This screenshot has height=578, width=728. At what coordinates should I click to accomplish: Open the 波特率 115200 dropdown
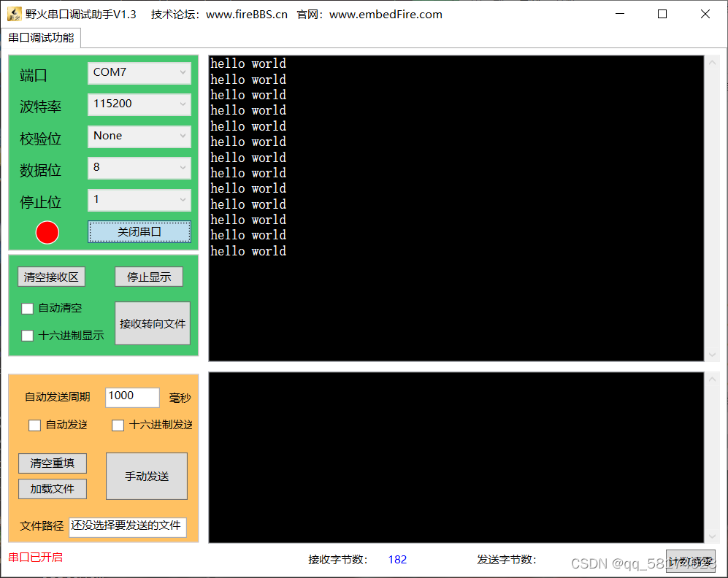(x=139, y=104)
